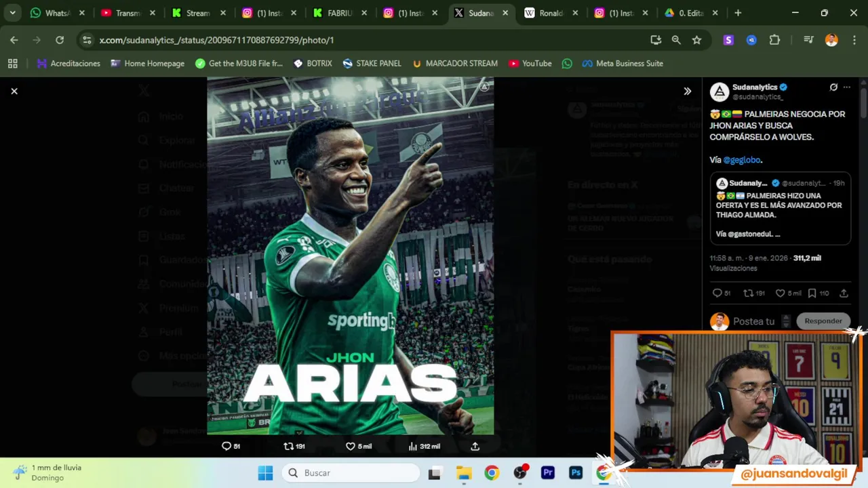Open the Acreditaciones bookmark
This screenshot has height=488, width=868.
[x=68, y=64]
